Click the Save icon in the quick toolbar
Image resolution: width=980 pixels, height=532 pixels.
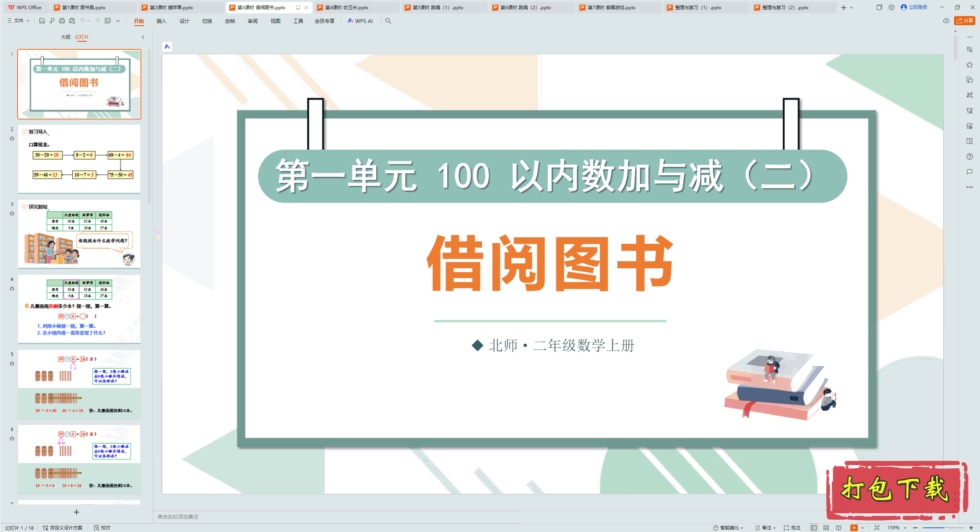tap(42, 21)
